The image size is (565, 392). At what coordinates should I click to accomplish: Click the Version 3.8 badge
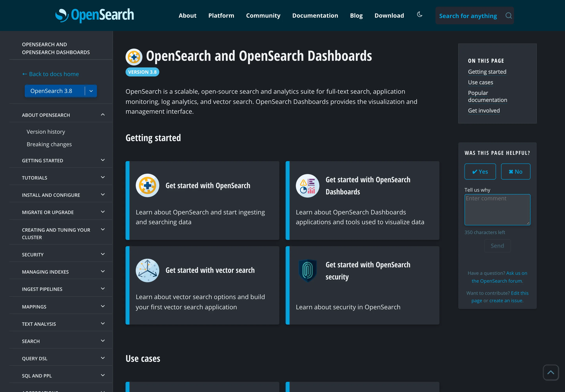click(x=142, y=72)
